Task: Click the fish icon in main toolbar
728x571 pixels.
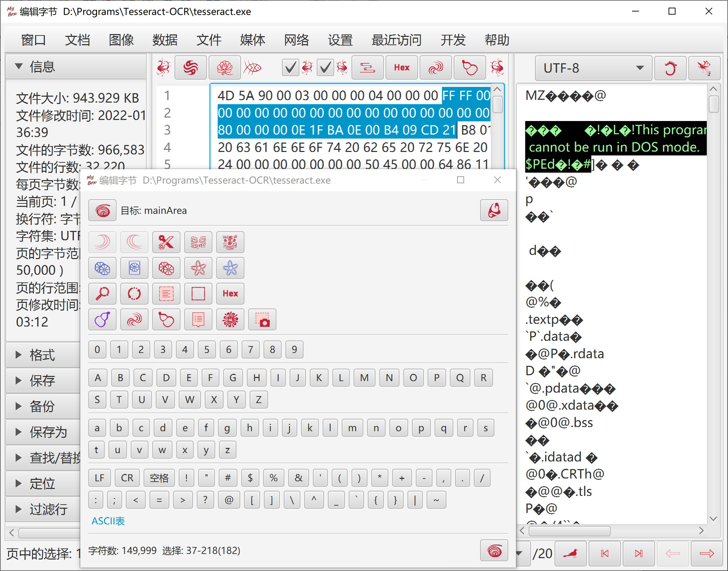Action: pyautogui.click(x=253, y=67)
